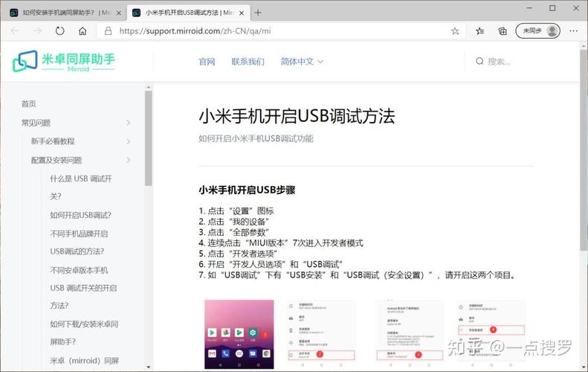Click step 7 about USB安装 text
The width and height of the screenshot is (588, 372).
[358, 275]
